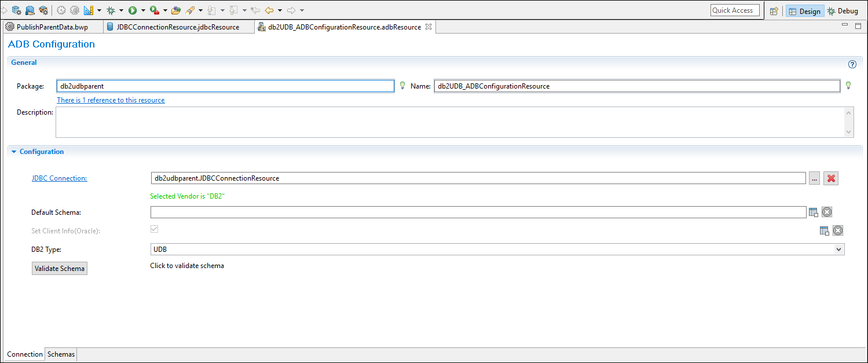Click the table icon in Default Schema row

pos(814,212)
